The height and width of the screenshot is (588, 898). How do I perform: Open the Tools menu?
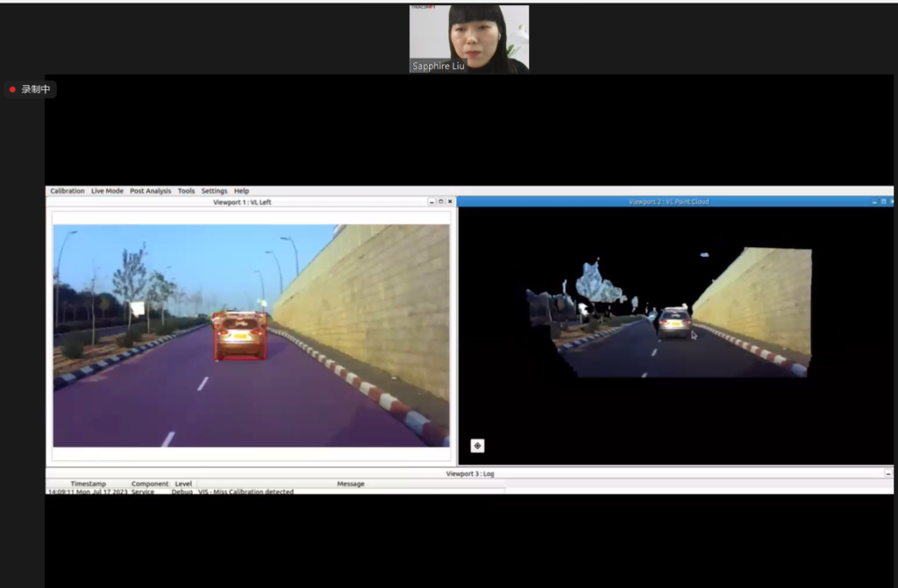(186, 191)
